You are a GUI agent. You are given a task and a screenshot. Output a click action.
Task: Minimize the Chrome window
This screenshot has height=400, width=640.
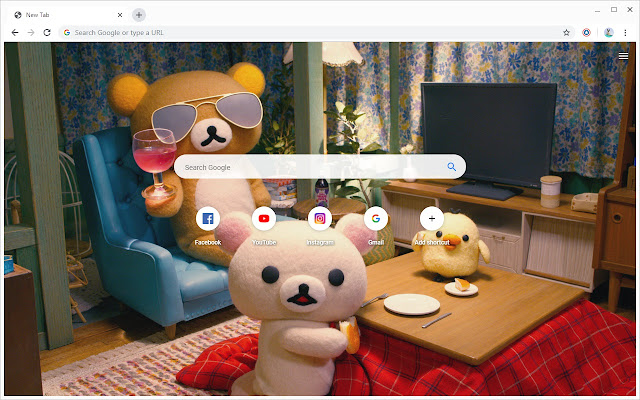598,10
